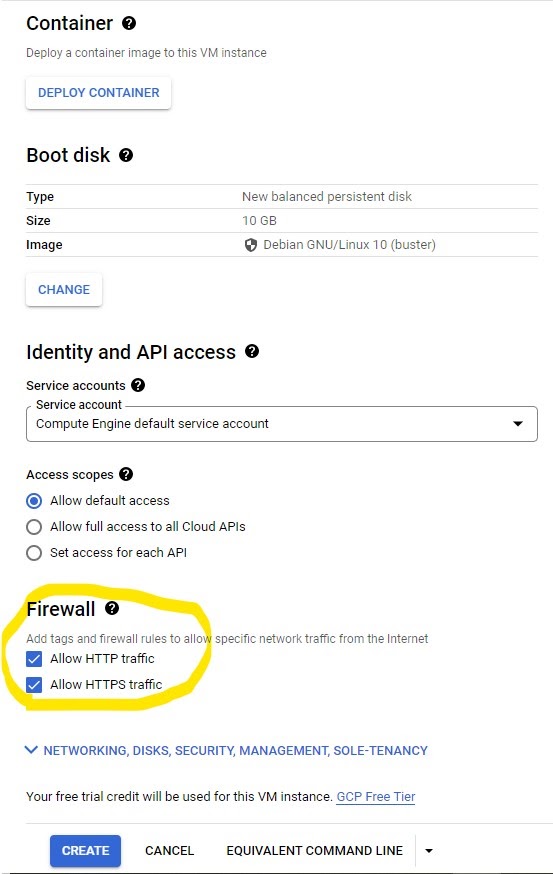The image size is (553, 874).
Task: Open the Boot disk help icon
Action: click(x=126, y=155)
